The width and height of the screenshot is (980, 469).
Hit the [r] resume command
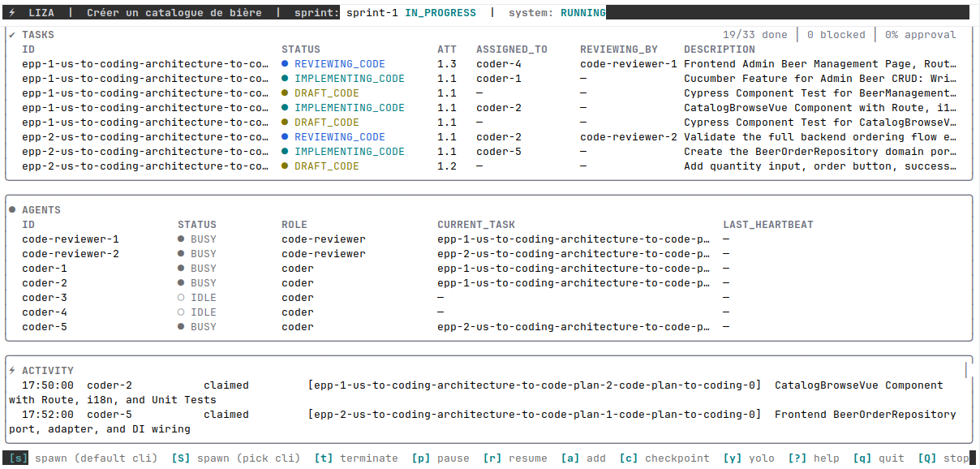point(515,458)
